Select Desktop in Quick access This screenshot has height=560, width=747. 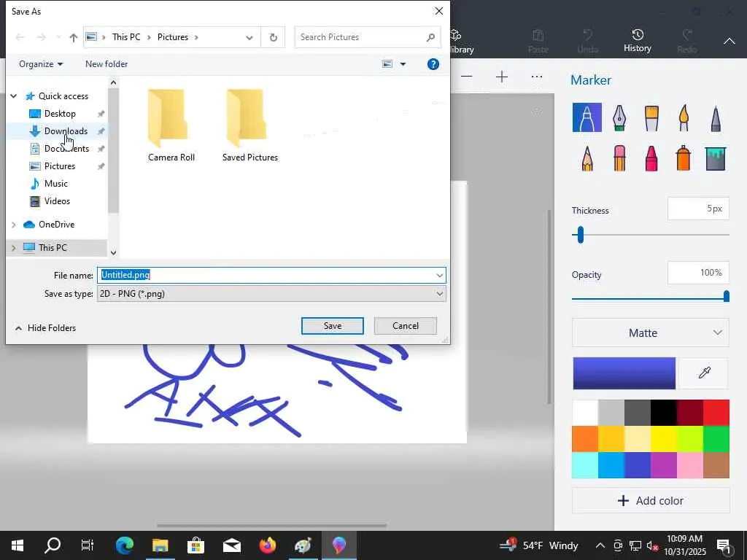[x=60, y=114]
